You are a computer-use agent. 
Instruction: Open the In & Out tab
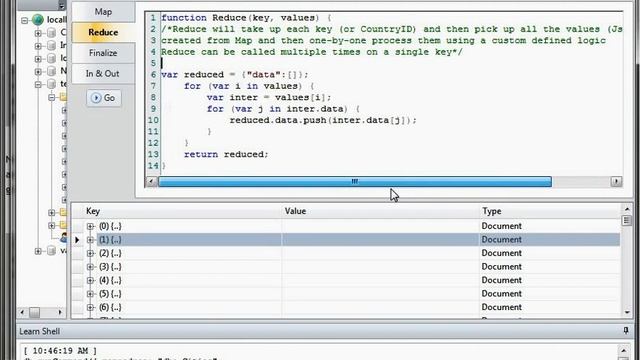pyautogui.click(x=103, y=74)
